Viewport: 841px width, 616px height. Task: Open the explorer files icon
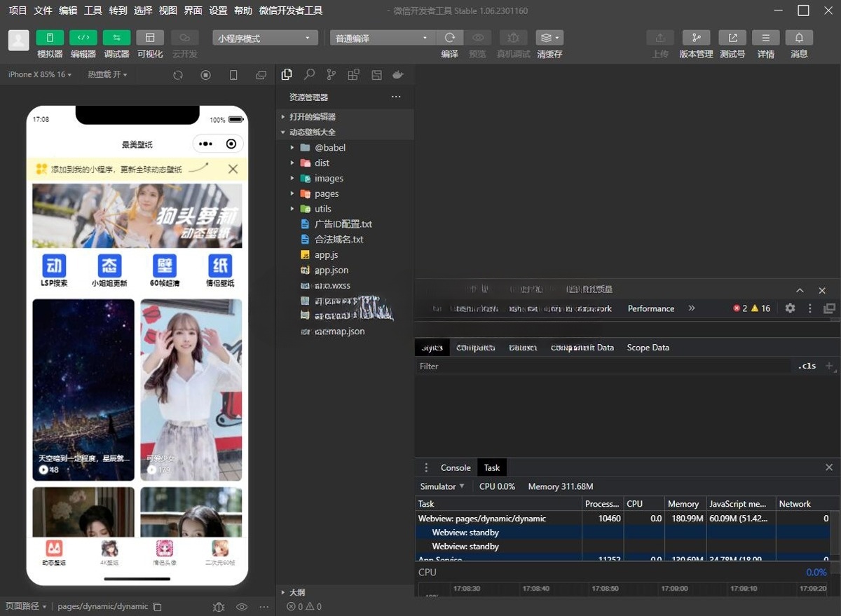click(x=287, y=74)
